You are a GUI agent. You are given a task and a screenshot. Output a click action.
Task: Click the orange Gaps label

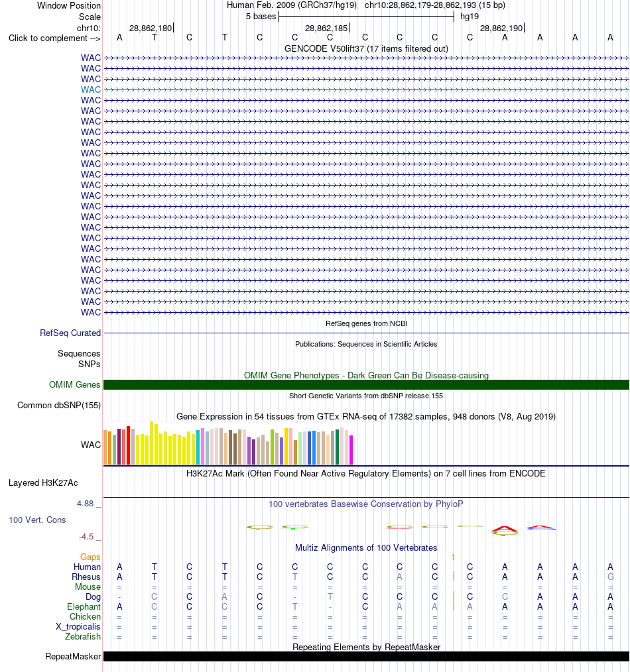tap(90, 557)
